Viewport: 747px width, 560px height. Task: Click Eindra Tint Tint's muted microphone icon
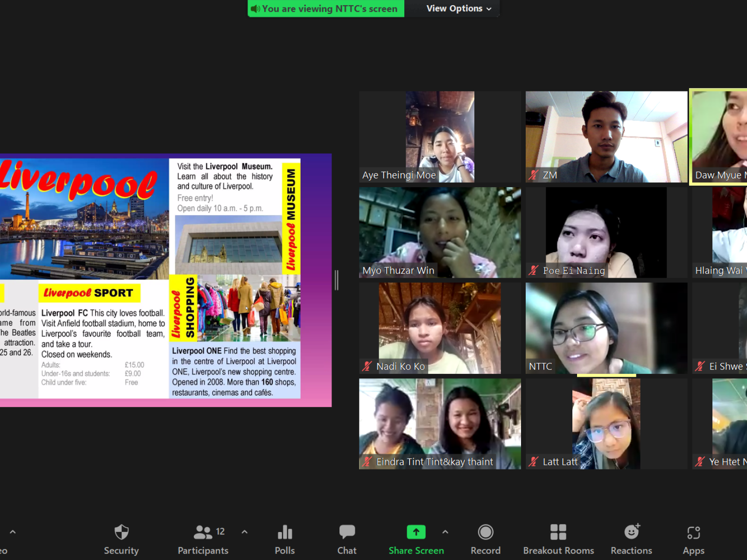367,462
